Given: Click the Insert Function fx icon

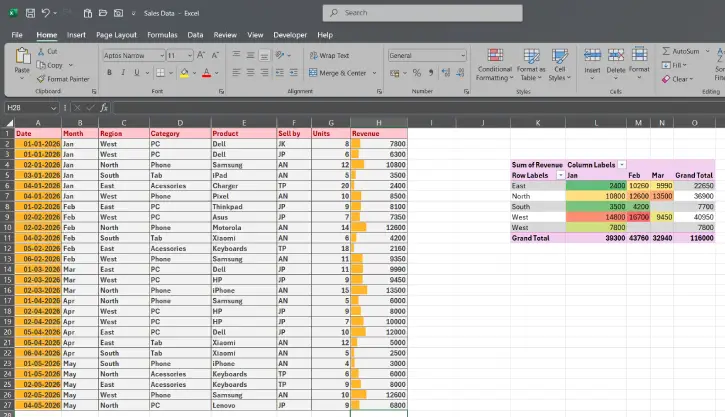Looking at the screenshot, I should click(x=104, y=108).
